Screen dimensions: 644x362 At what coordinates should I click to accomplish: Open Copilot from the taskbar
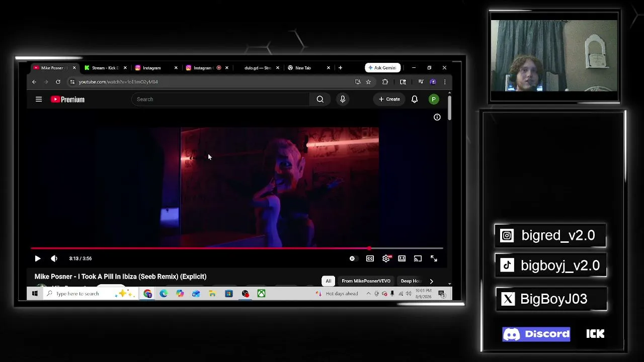180,294
